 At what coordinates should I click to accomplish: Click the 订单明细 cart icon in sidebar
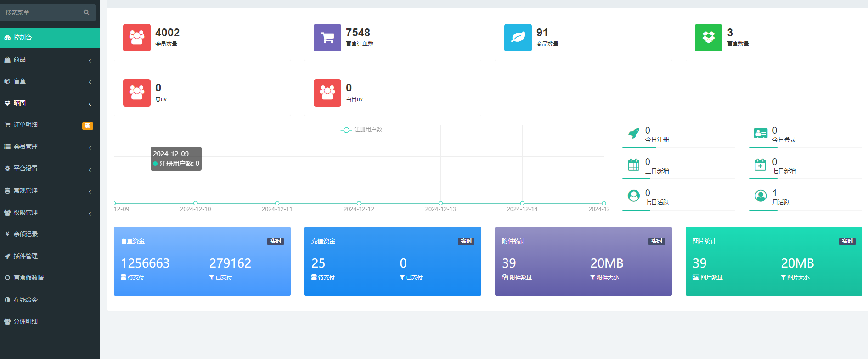[x=7, y=125]
